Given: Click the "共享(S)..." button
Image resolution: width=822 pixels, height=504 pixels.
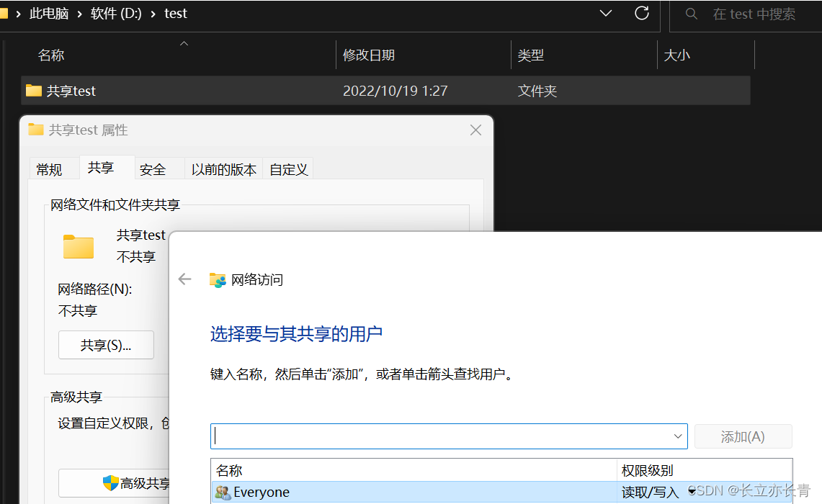Looking at the screenshot, I should tap(106, 345).
